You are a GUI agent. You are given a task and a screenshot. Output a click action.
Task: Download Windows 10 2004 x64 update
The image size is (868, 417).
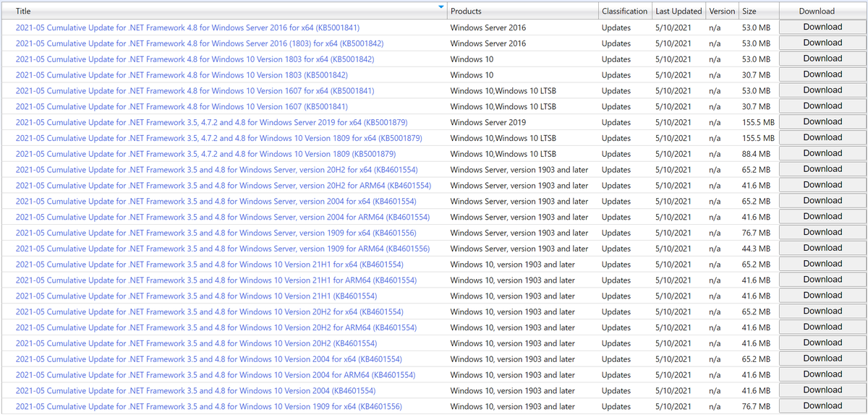(822, 359)
